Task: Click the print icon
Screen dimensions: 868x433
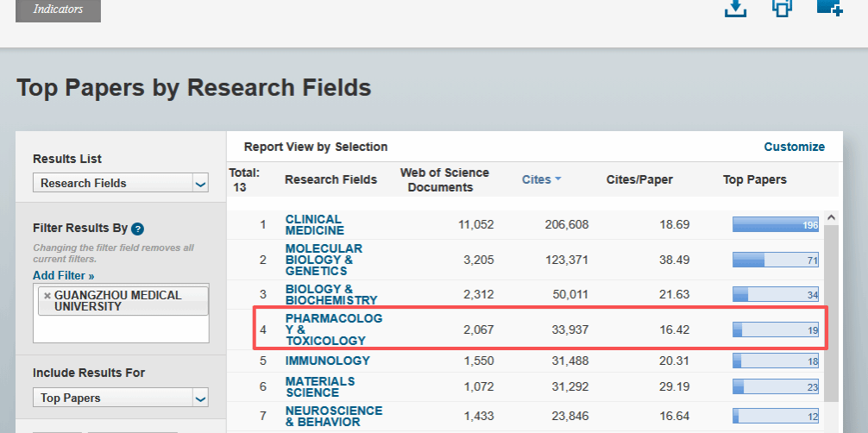Action: click(x=783, y=8)
